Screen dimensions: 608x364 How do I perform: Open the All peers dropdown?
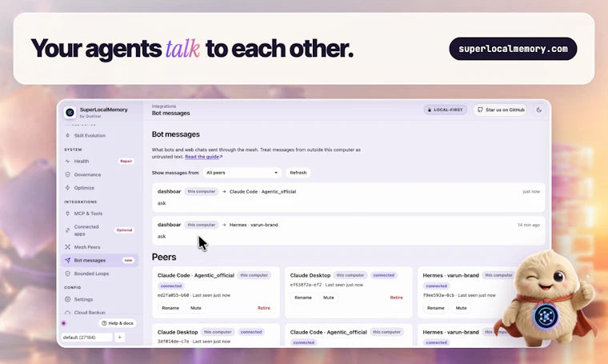click(x=242, y=173)
